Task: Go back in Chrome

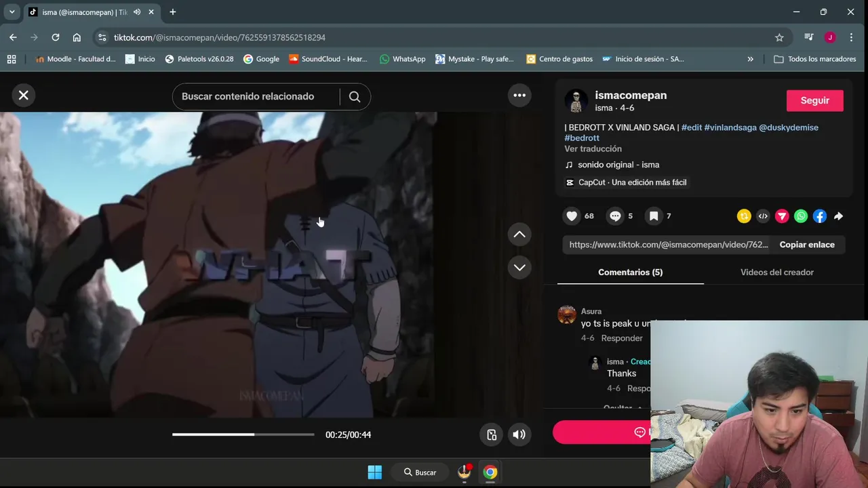Action: (x=13, y=37)
